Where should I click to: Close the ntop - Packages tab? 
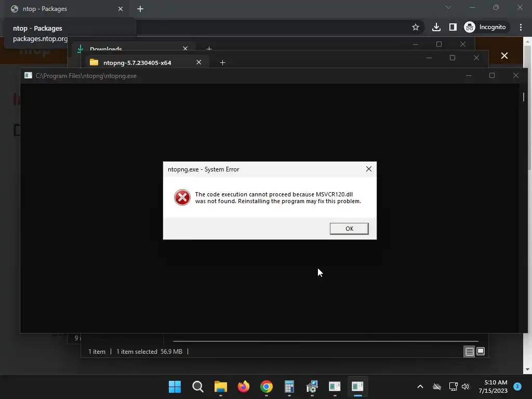pyautogui.click(x=121, y=9)
